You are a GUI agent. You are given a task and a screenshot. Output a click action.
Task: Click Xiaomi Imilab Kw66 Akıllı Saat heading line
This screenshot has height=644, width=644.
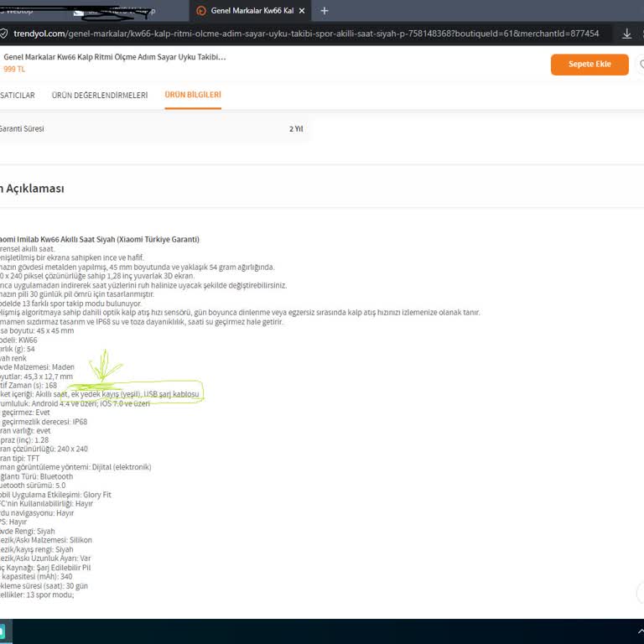tap(100, 240)
